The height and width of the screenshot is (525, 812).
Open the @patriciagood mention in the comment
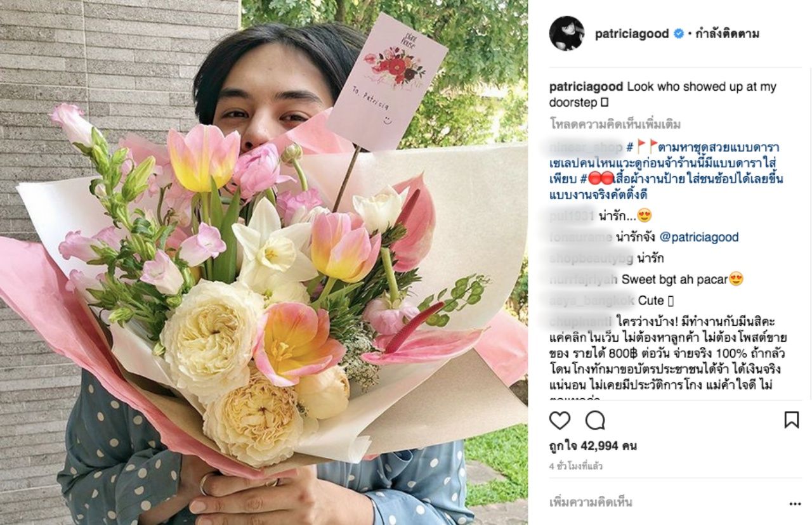tap(699, 237)
